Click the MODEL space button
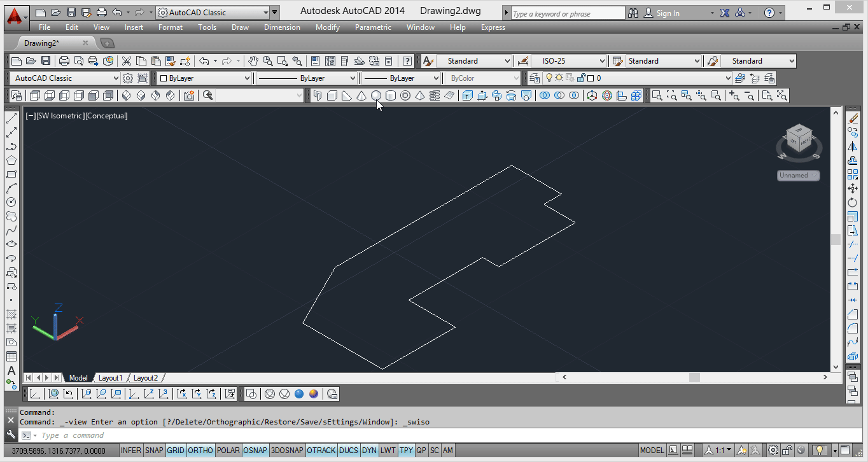Image resolution: width=868 pixels, height=462 pixels. [x=652, y=451]
